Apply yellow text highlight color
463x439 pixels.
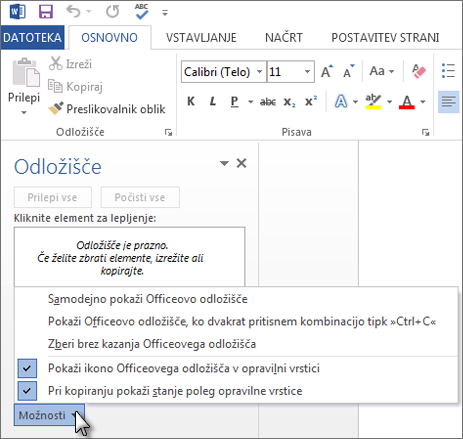[373, 102]
